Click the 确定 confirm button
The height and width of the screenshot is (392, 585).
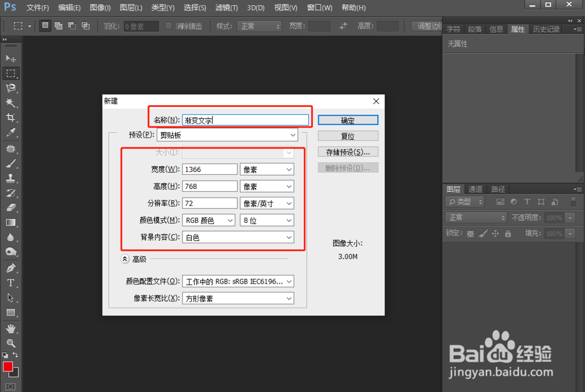click(347, 119)
